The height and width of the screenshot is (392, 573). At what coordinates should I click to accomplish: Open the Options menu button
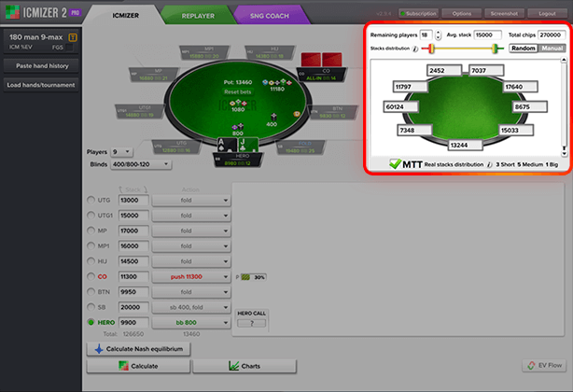pos(462,13)
